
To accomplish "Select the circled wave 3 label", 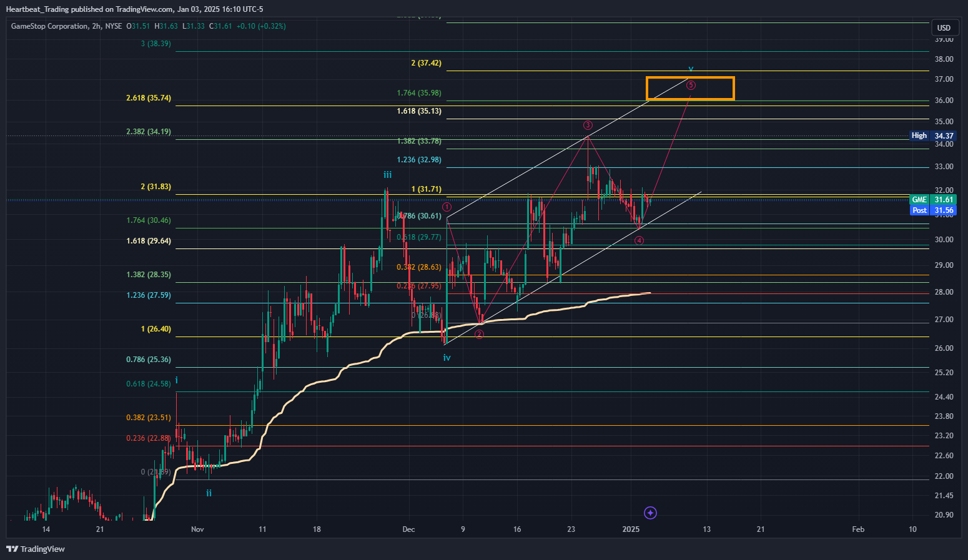I will click(x=588, y=125).
